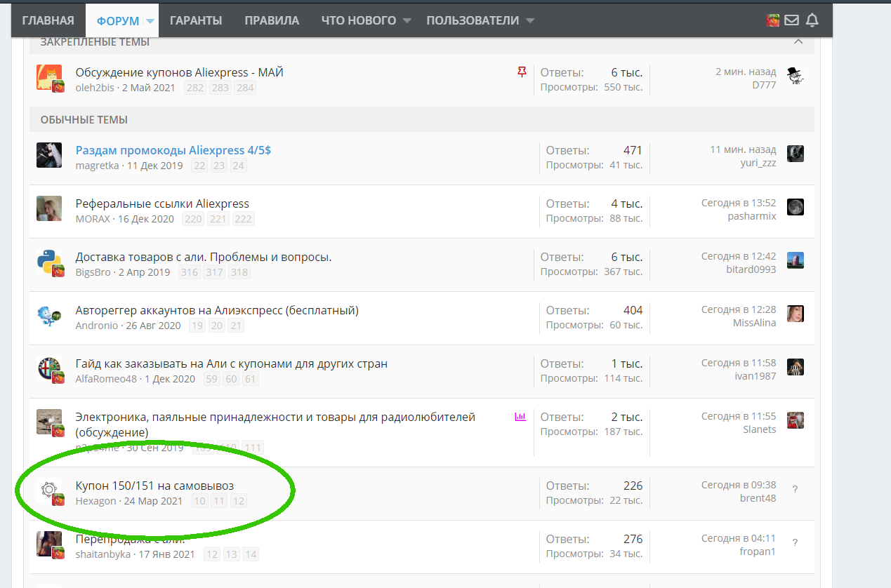The height and width of the screenshot is (588, 891).
Task: Open thread Раздам промокоды Aliexpress 4/5$
Action: point(173,150)
